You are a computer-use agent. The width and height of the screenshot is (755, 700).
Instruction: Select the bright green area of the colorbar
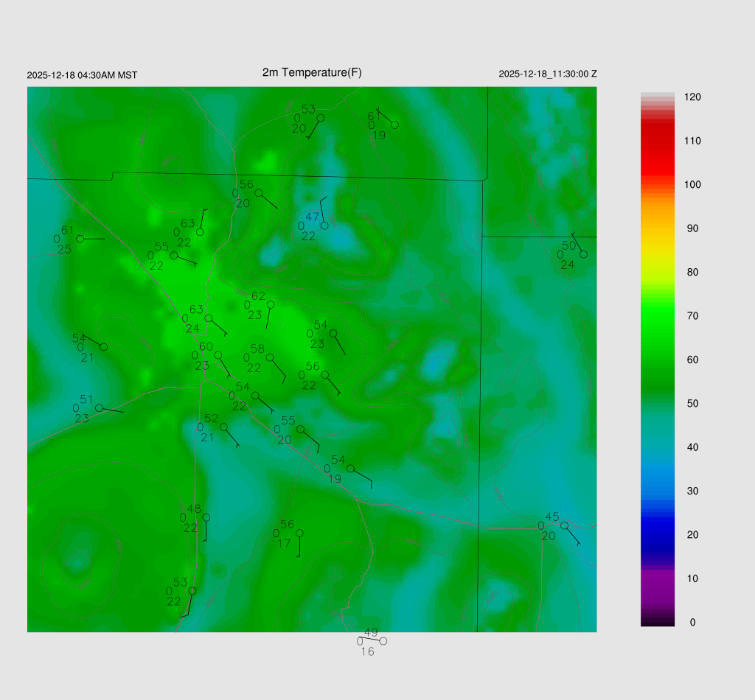pos(657,315)
